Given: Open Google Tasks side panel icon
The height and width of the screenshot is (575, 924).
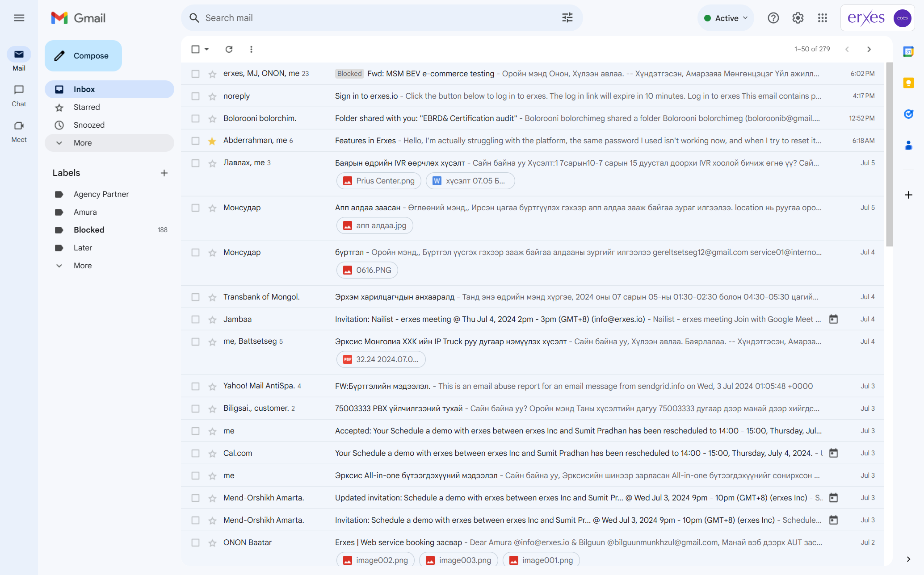Looking at the screenshot, I should [x=908, y=114].
